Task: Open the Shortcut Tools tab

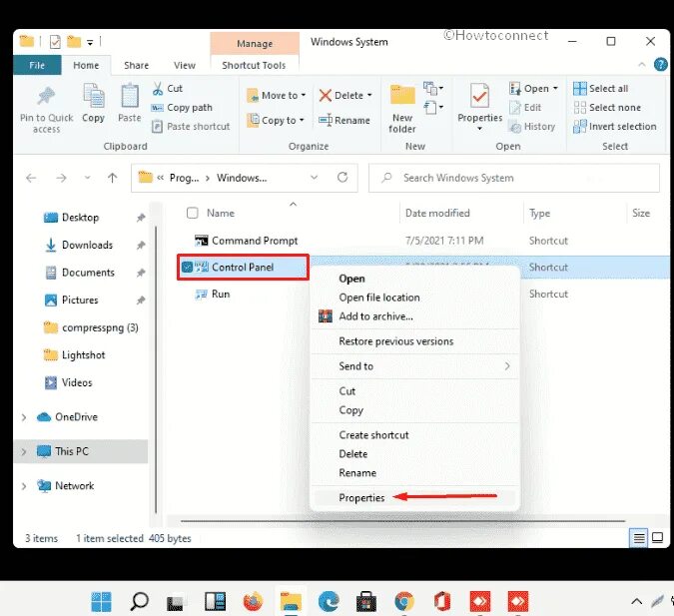Action: 254,65
